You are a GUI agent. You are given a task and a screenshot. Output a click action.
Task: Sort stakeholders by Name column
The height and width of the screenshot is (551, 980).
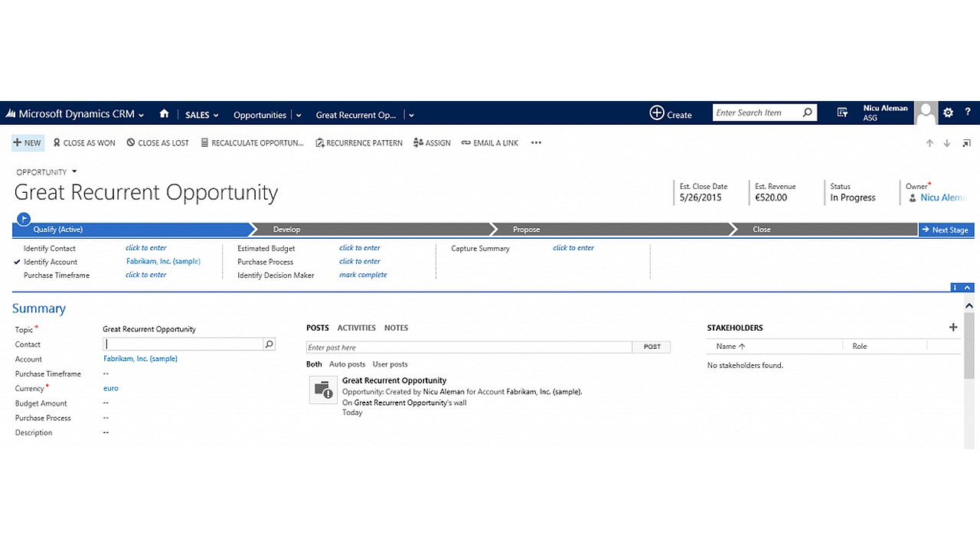pos(730,346)
